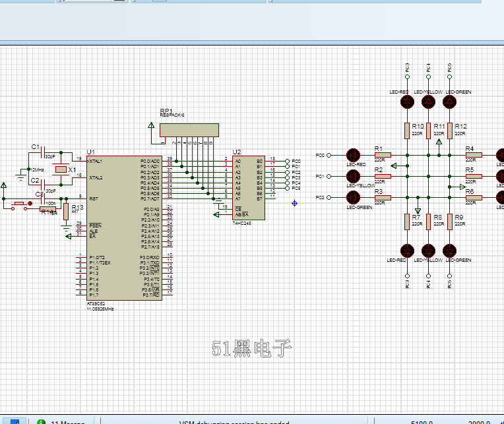Select LED-YELLOW above resistor R11
Image resolution: width=504 pixels, height=424 pixels.
(428, 102)
